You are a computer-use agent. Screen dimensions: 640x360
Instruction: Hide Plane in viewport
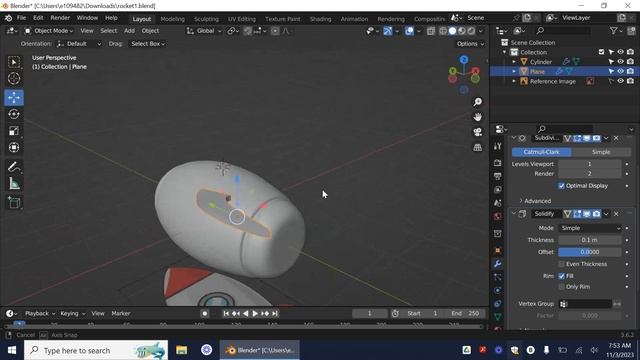[620, 71]
